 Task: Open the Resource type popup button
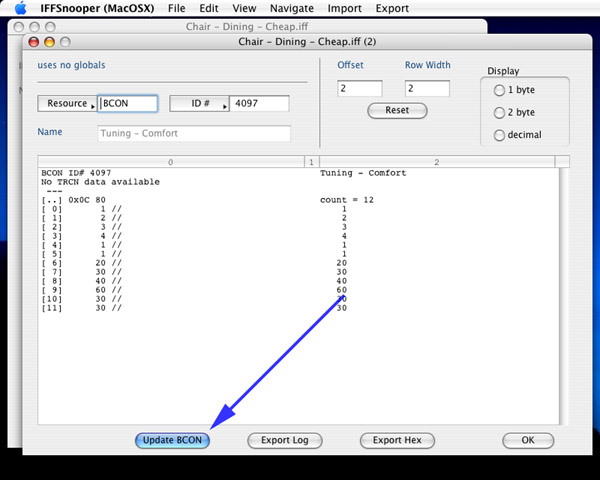[x=67, y=104]
